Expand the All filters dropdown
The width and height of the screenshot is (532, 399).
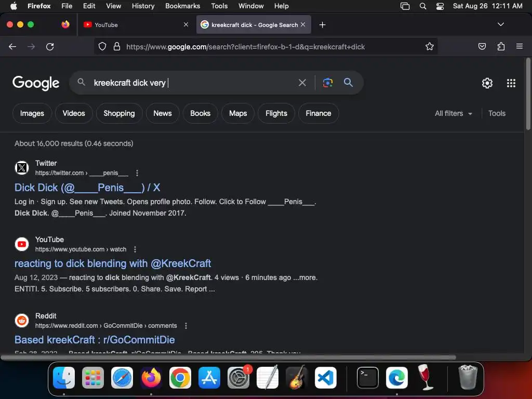coord(453,113)
